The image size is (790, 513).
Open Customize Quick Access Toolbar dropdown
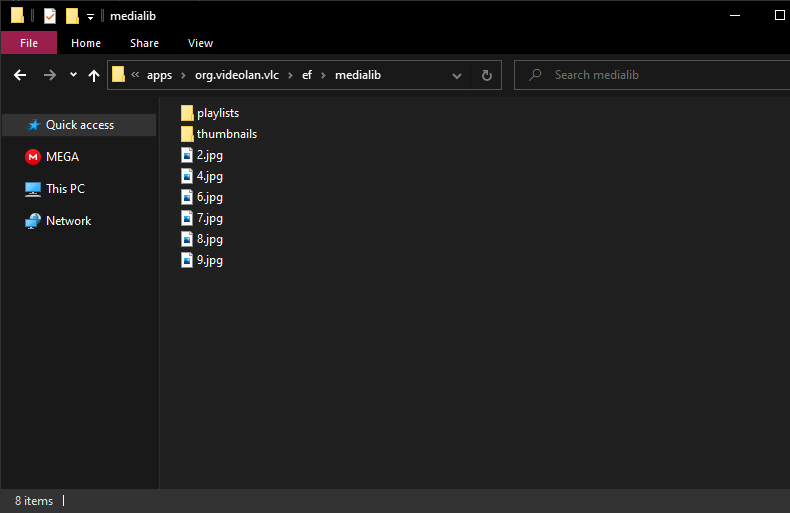click(90, 16)
